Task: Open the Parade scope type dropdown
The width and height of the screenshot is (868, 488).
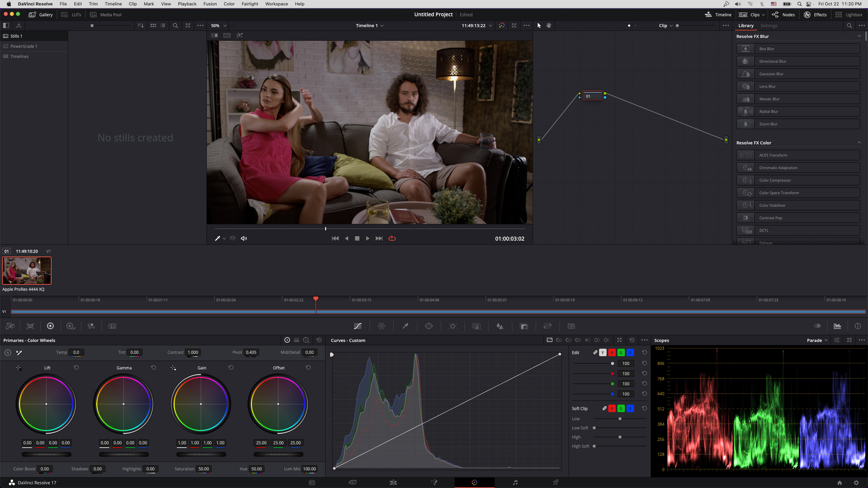Action: click(817, 340)
